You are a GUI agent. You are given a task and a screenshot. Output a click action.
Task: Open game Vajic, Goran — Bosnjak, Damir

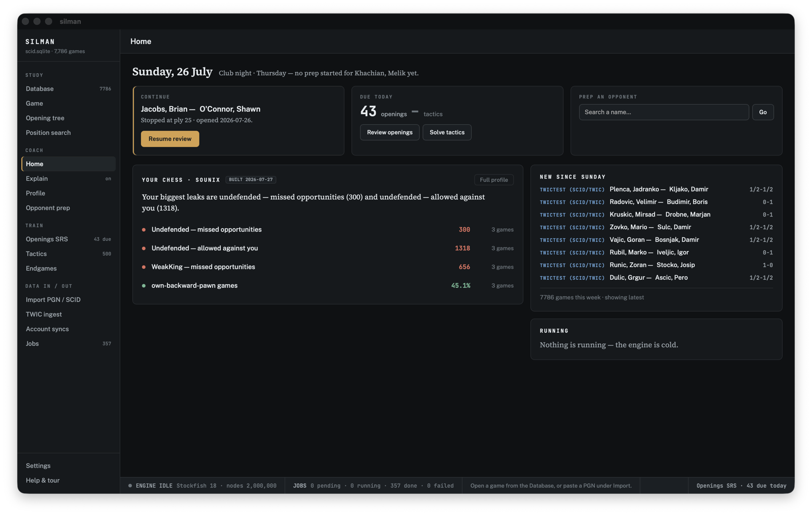point(656,240)
